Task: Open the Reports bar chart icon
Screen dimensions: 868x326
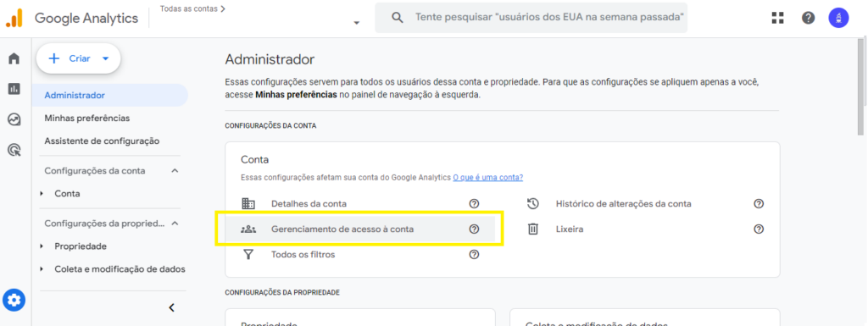Action: coord(14,88)
